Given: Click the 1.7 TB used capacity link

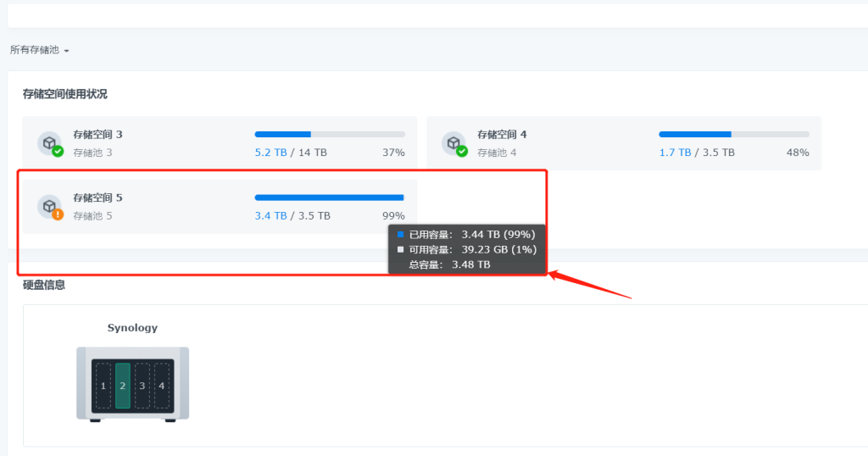Looking at the screenshot, I should (x=675, y=153).
